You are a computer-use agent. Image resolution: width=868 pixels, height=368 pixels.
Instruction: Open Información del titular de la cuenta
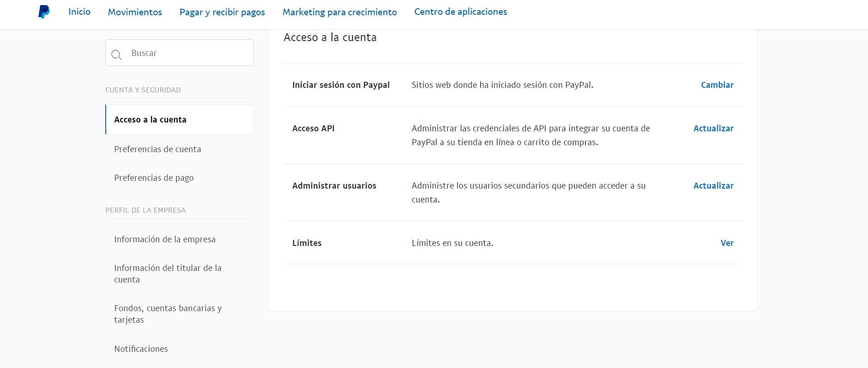coord(168,274)
